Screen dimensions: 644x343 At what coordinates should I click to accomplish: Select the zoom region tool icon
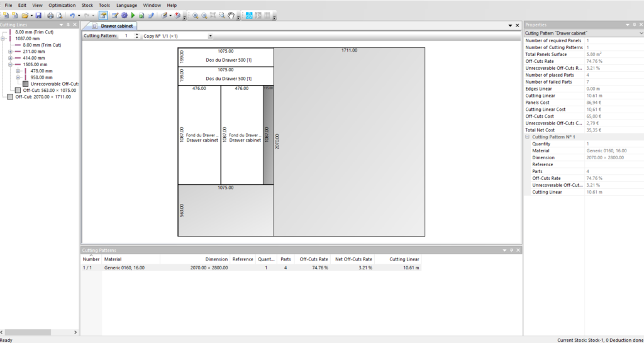click(222, 16)
